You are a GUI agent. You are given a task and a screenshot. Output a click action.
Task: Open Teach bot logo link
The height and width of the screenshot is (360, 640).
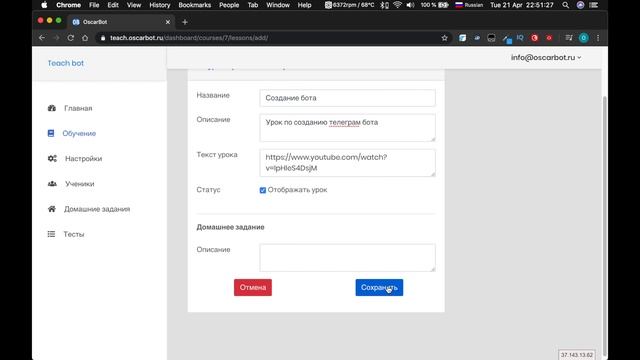tap(66, 63)
